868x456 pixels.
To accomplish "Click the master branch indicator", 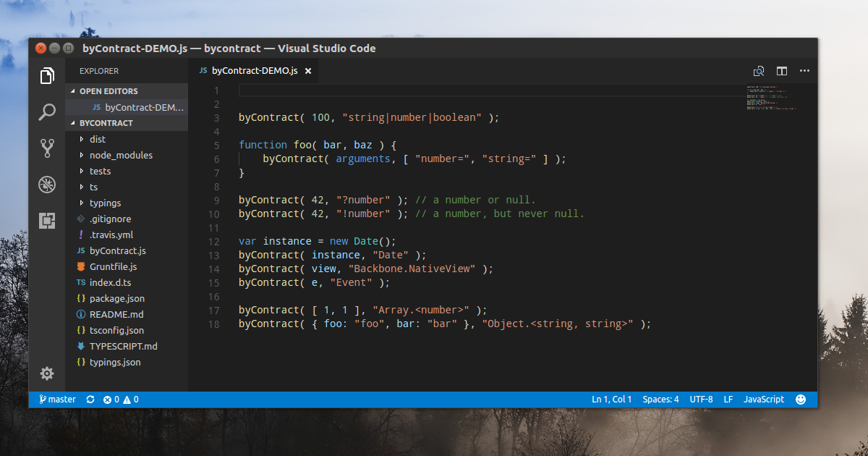I will 56,399.
